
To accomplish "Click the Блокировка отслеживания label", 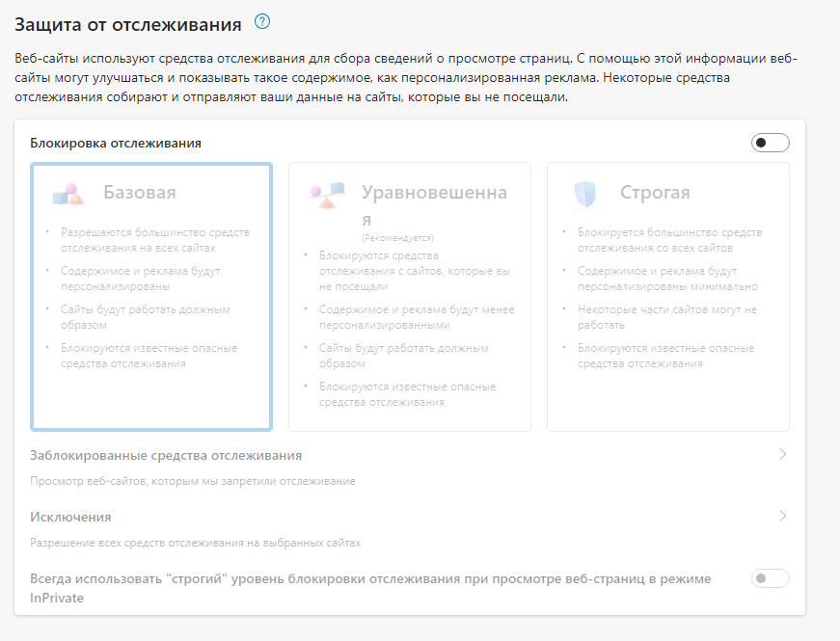I will click(x=116, y=143).
